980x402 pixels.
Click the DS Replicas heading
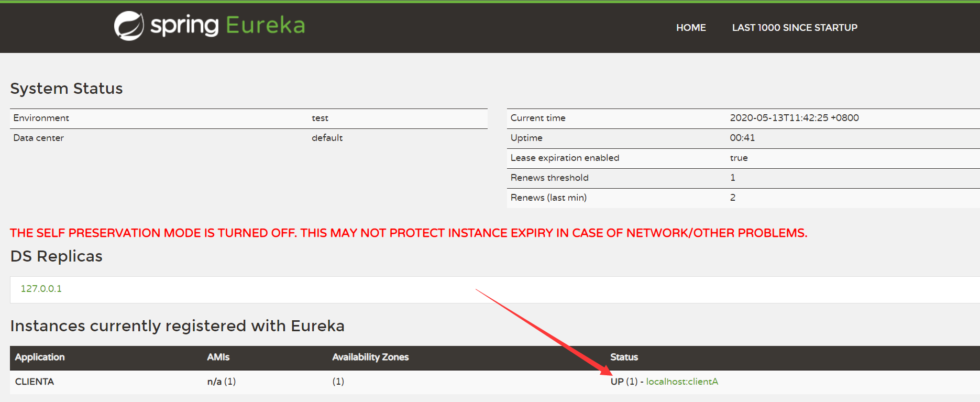pos(57,256)
